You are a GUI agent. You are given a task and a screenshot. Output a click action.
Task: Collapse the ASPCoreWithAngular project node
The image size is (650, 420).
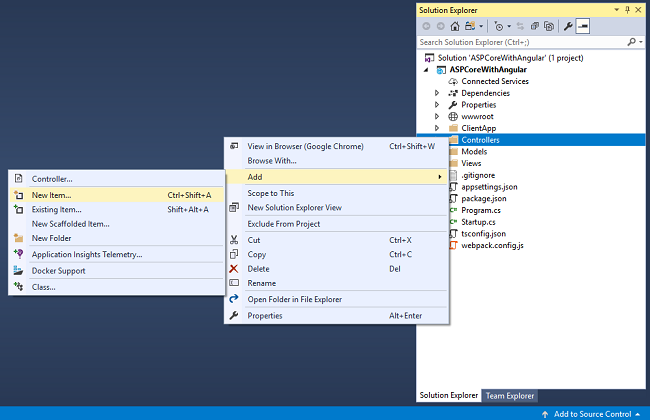[426, 70]
